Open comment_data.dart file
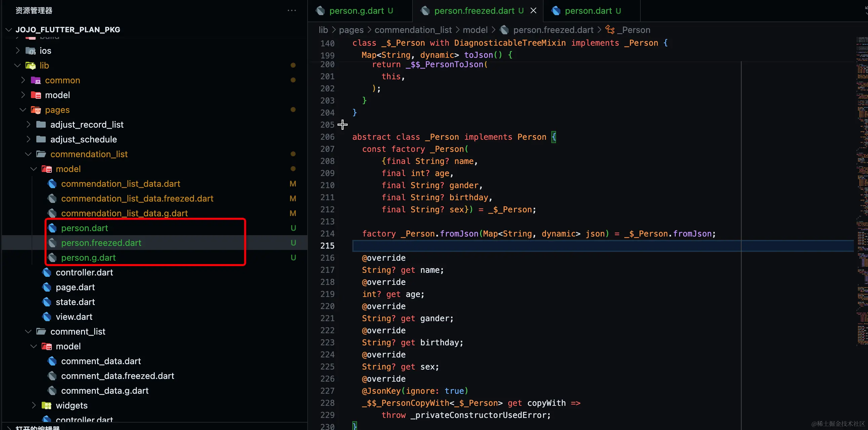Screen dimensions: 868x430 [x=101, y=361]
